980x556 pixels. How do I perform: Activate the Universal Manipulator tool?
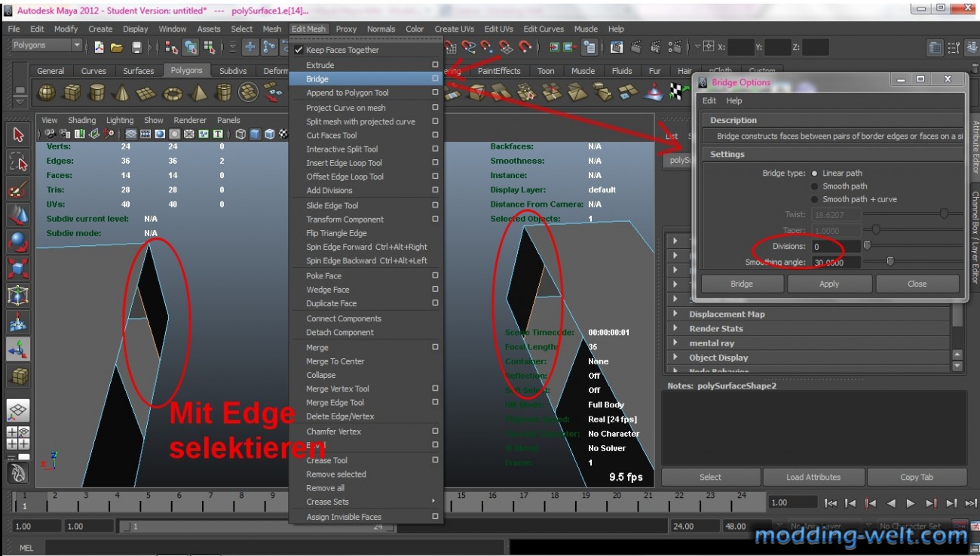tap(18, 296)
